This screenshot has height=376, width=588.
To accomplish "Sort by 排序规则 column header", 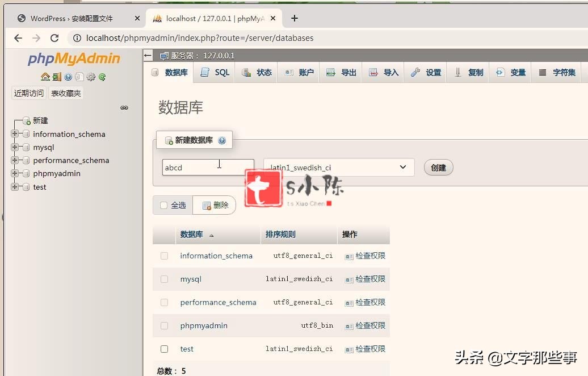I will point(280,235).
